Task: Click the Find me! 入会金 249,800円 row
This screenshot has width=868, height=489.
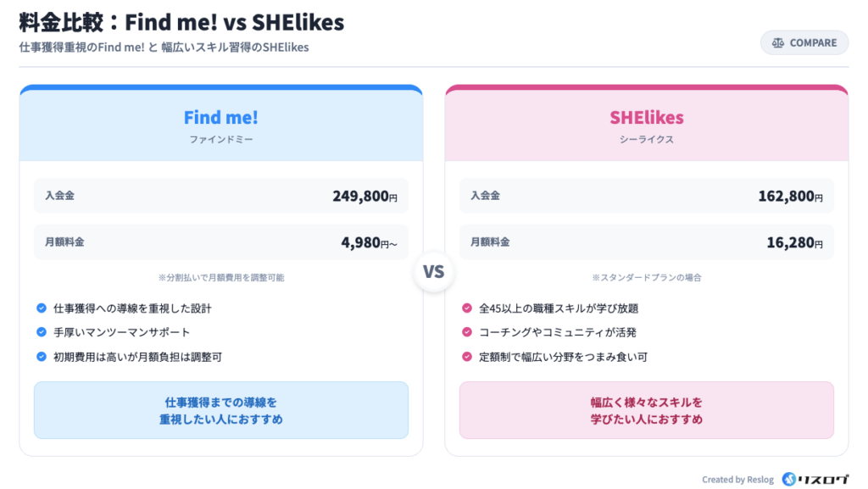Action: [x=220, y=196]
